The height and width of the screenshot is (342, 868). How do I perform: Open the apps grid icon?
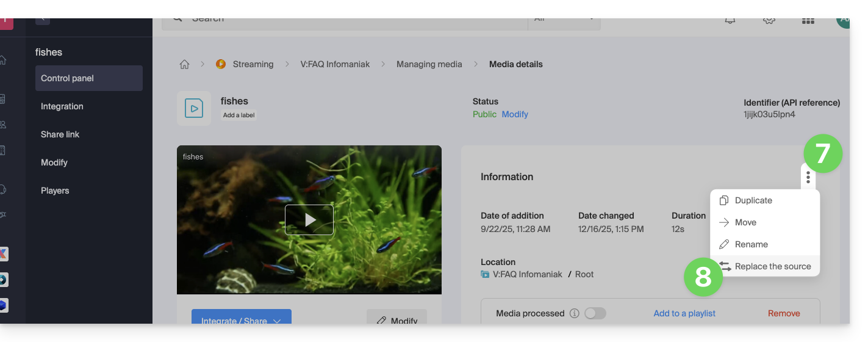(x=808, y=20)
